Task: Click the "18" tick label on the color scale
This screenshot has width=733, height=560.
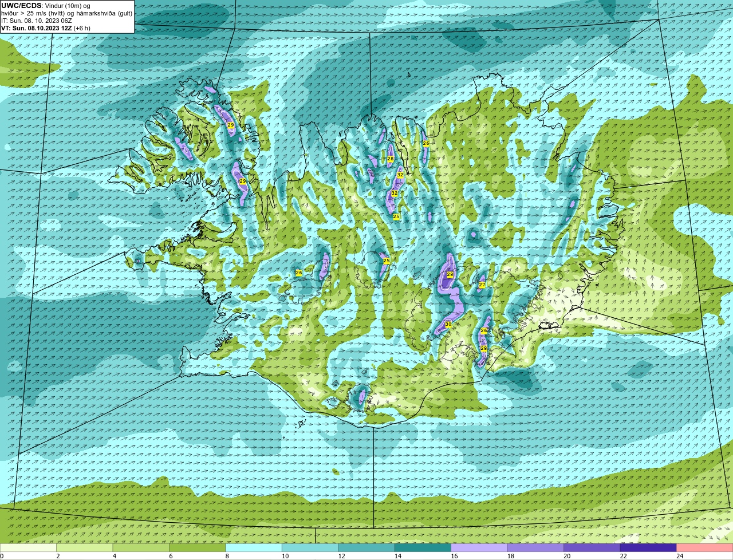Action: click(511, 556)
